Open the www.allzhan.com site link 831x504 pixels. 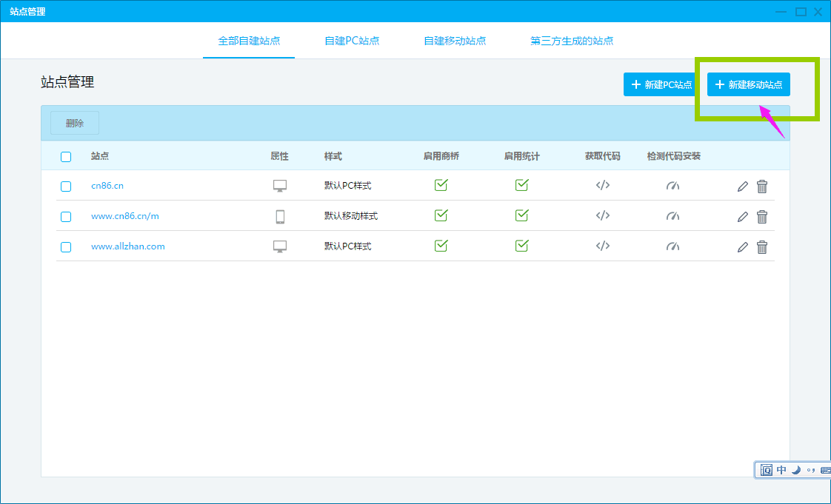(127, 246)
